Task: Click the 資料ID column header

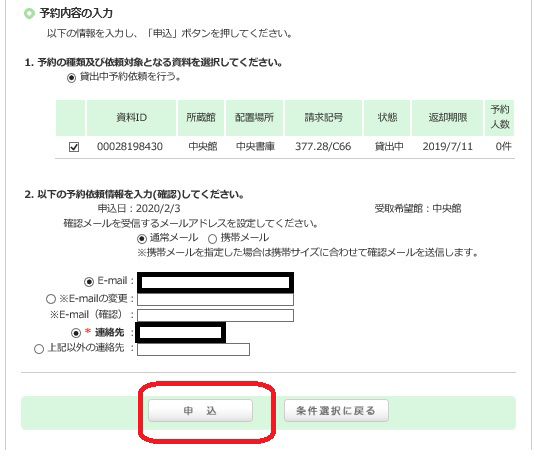Action: click(x=131, y=118)
